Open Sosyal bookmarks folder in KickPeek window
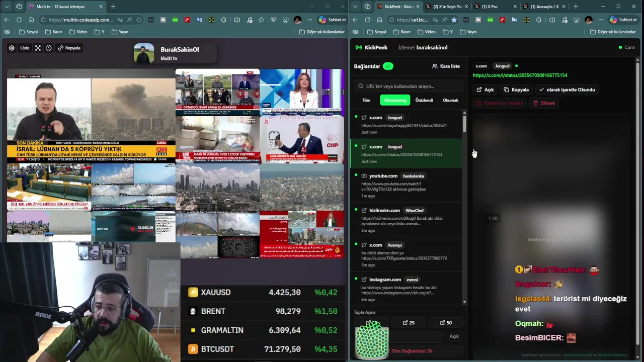The height and width of the screenshot is (362, 644). [376, 32]
